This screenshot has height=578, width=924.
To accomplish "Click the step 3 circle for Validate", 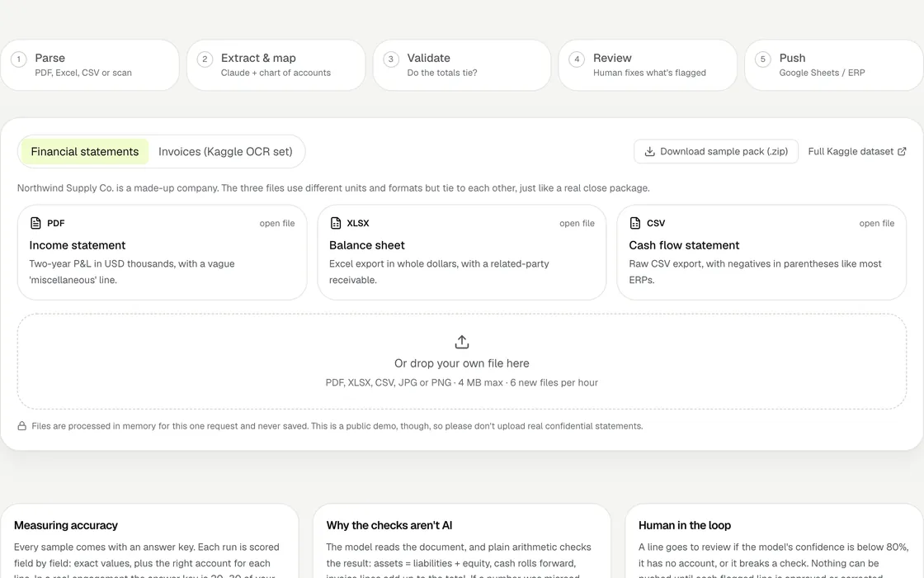I will pos(391,59).
